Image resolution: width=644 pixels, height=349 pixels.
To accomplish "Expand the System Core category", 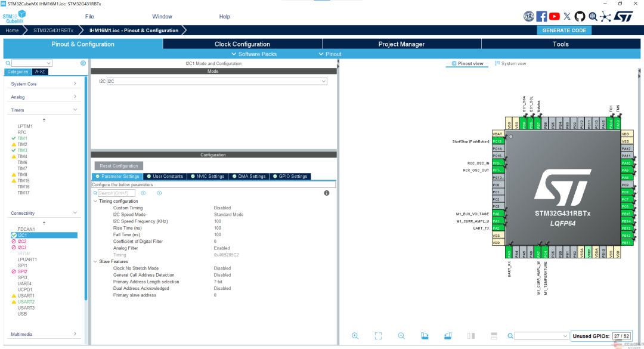I will [x=43, y=84].
